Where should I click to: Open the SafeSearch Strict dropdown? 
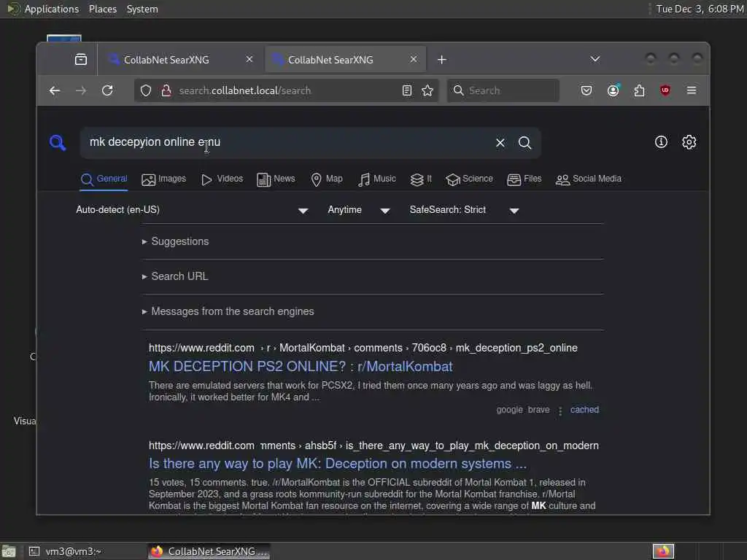point(464,210)
